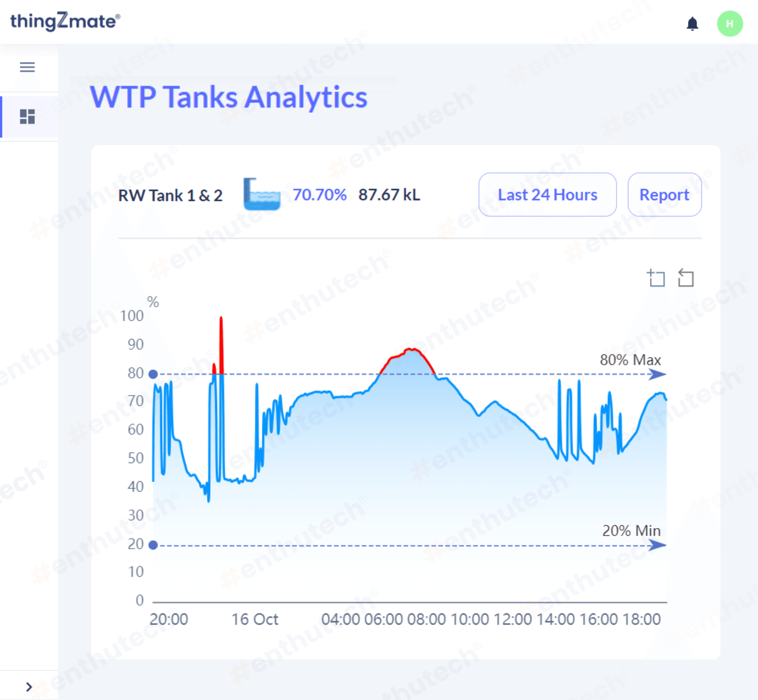The height and width of the screenshot is (700, 758).
Task: Toggle the hamburger menu icon
Action: (x=27, y=67)
